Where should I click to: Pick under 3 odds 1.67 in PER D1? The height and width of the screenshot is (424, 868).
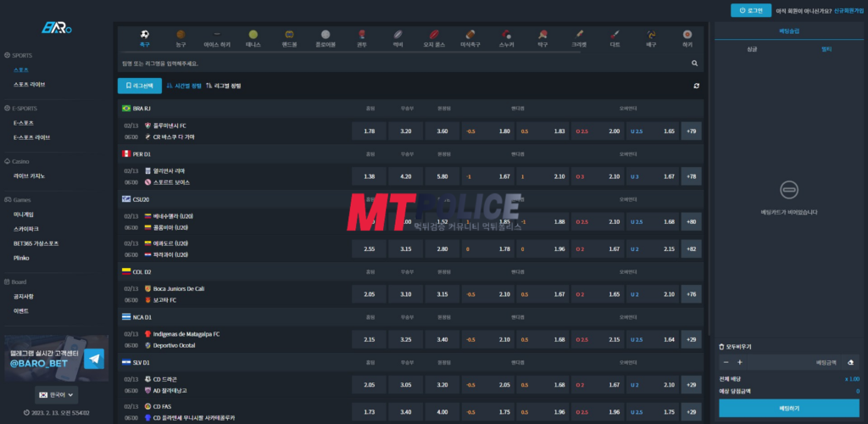click(653, 176)
